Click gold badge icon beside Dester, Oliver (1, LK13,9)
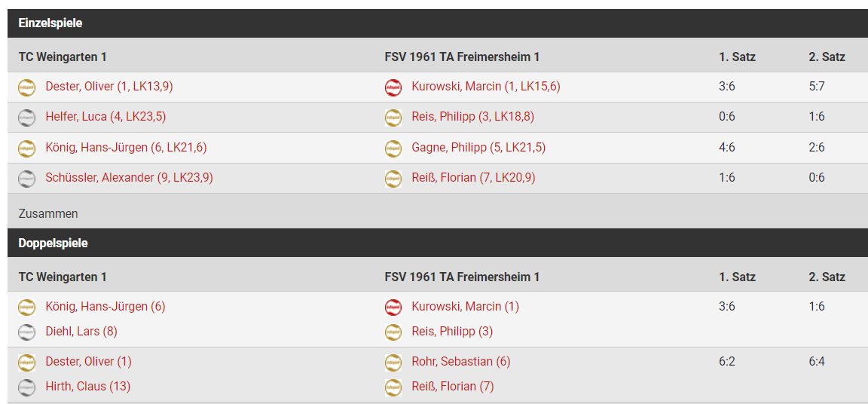This screenshot has width=868, height=404. click(x=26, y=87)
